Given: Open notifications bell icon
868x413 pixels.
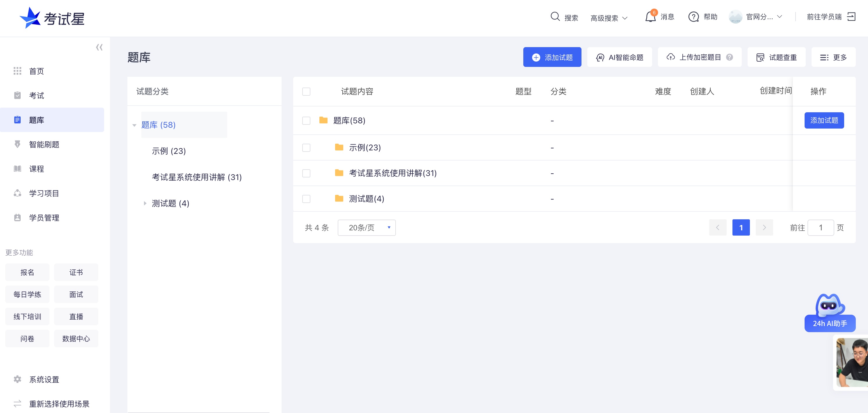Looking at the screenshot, I should 650,17.
